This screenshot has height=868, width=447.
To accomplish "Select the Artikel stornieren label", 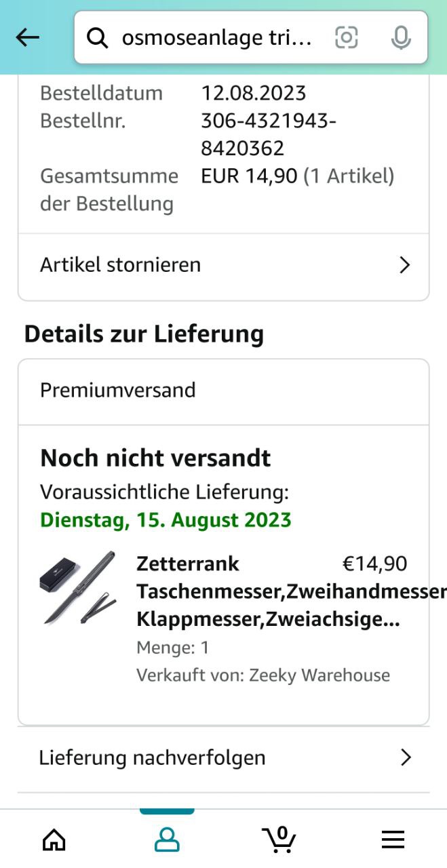I will coord(121,264).
